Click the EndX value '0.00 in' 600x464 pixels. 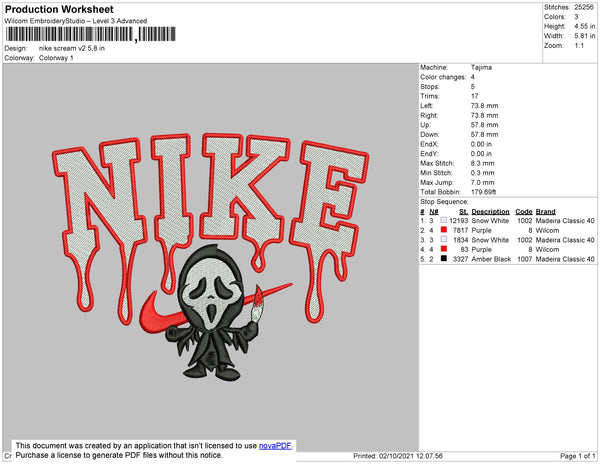point(481,144)
